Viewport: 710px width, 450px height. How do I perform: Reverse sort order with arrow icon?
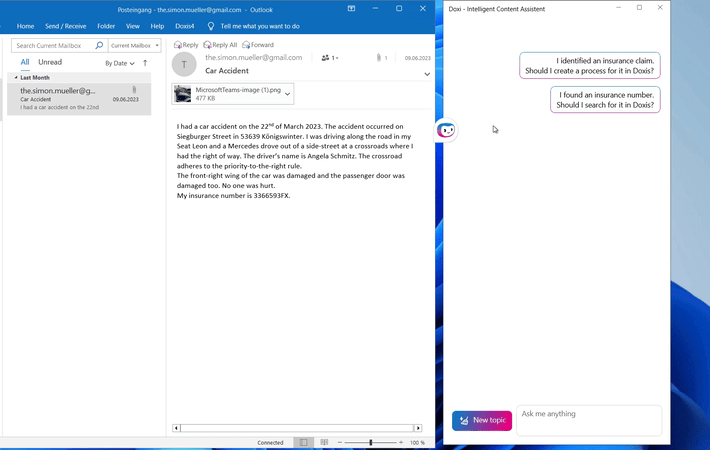(x=145, y=63)
